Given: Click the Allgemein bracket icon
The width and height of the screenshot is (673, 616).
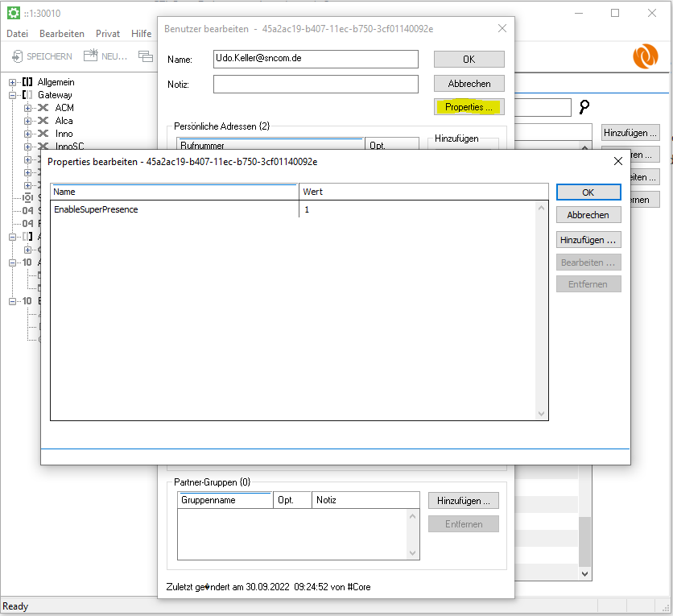Looking at the screenshot, I should tap(27, 82).
